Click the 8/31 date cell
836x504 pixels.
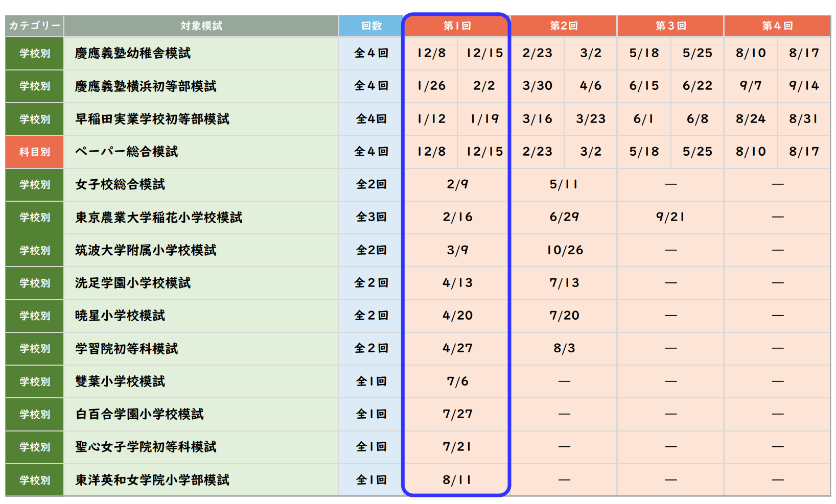coord(804,119)
